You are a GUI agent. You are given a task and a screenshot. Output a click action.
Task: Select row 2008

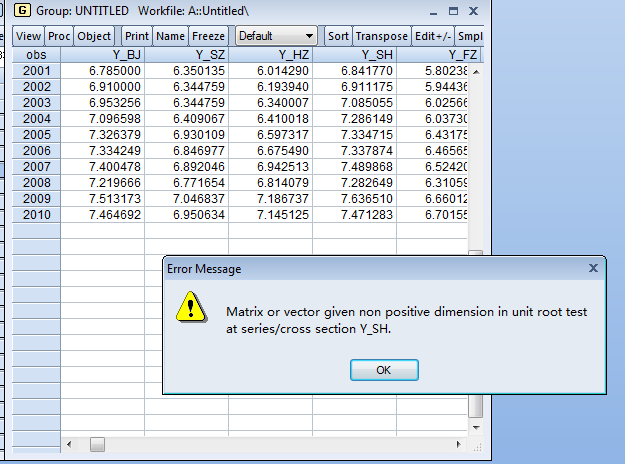(36, 183)
